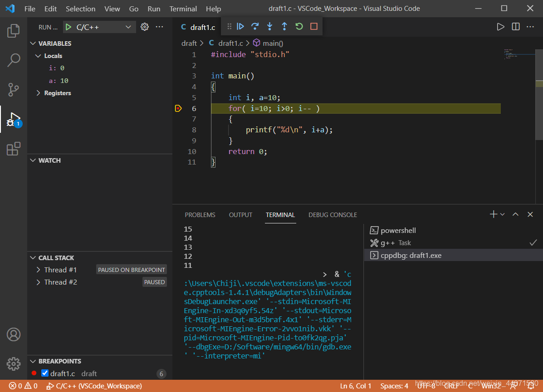Open launch.json via gear icon
The image size is (543, 392).
pyautogui.click(x=145, y=27)
